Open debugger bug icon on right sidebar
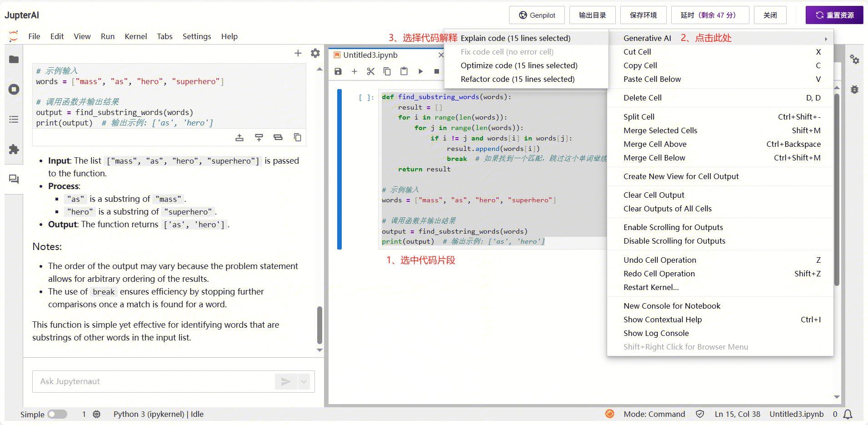Screen dimensions: 868x425 coord(855,90)
